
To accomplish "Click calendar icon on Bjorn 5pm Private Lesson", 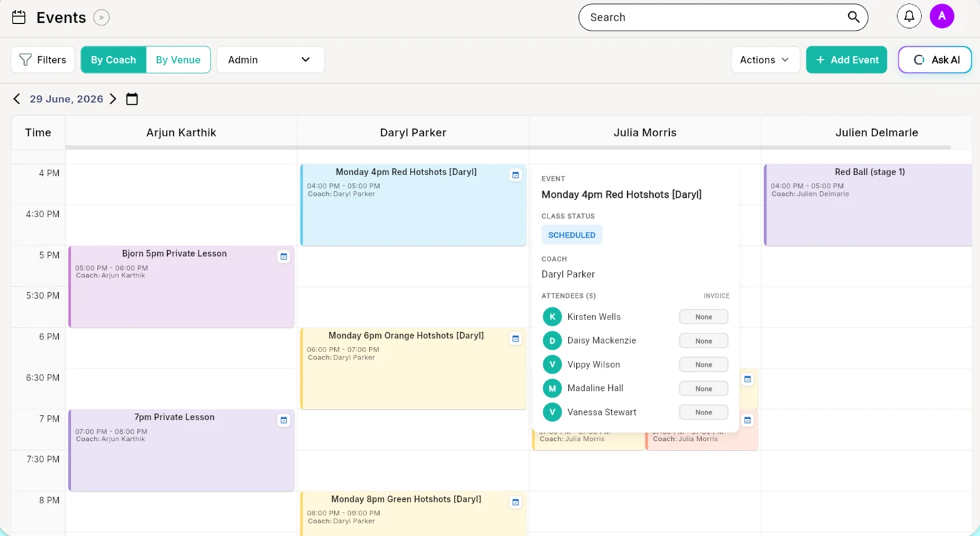I will [x=283, y=257].
